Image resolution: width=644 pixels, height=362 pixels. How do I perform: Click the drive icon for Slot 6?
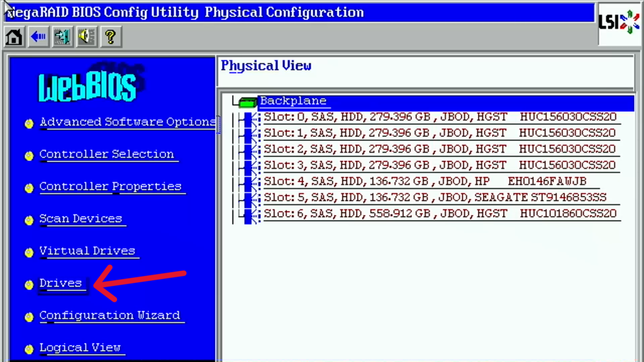pyautogui.click(x=252, y=216)
